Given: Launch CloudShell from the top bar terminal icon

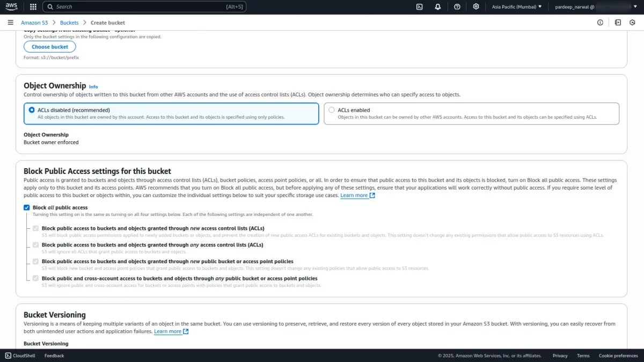Looking at the screenshot, I should coord(419,6).
